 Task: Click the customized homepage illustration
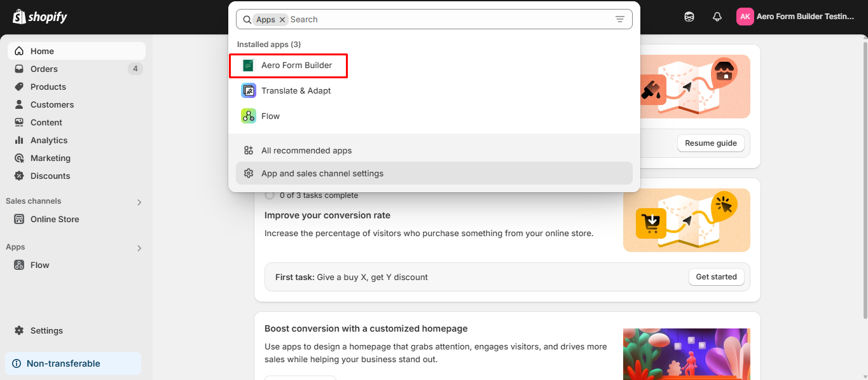[687, 354]
